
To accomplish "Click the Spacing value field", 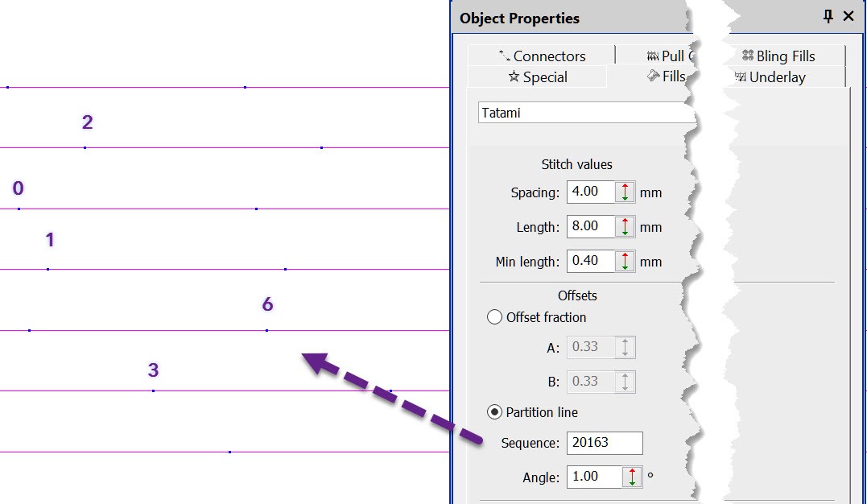I will point(590,192).
